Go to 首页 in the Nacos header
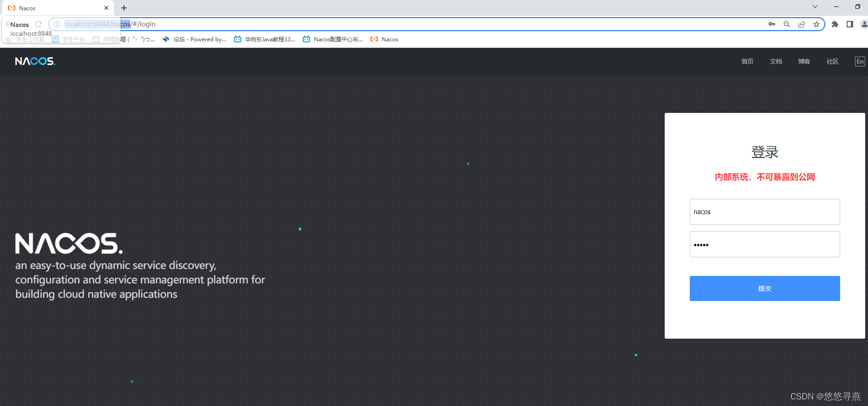The width and height of the screenshot is (868, 406). click(747, 61)
